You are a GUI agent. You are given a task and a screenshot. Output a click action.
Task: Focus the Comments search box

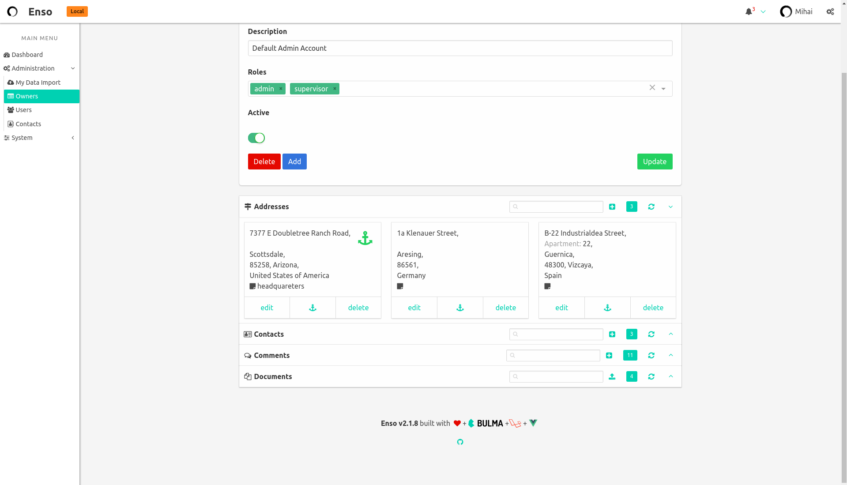coord(553,355)
